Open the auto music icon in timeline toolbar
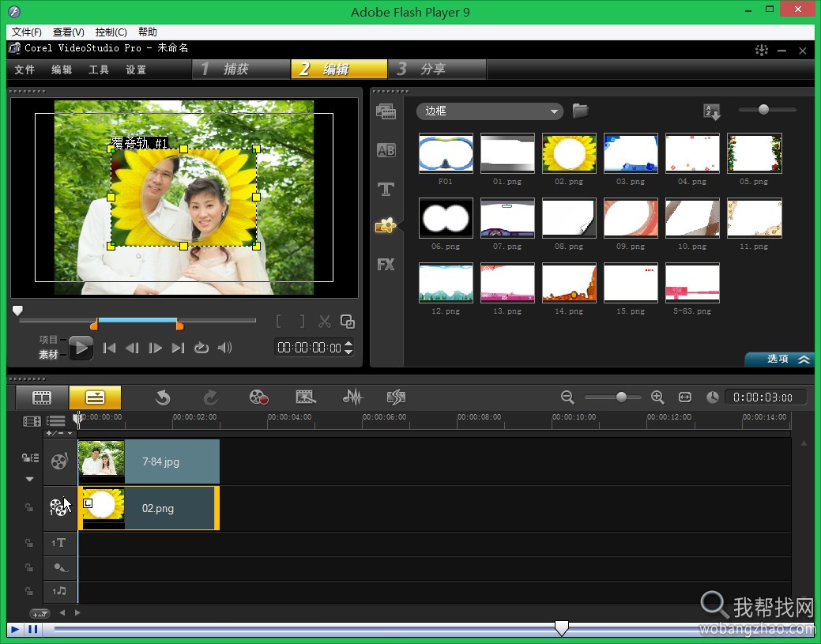This screenshot has height=644, width=821. 397,397
